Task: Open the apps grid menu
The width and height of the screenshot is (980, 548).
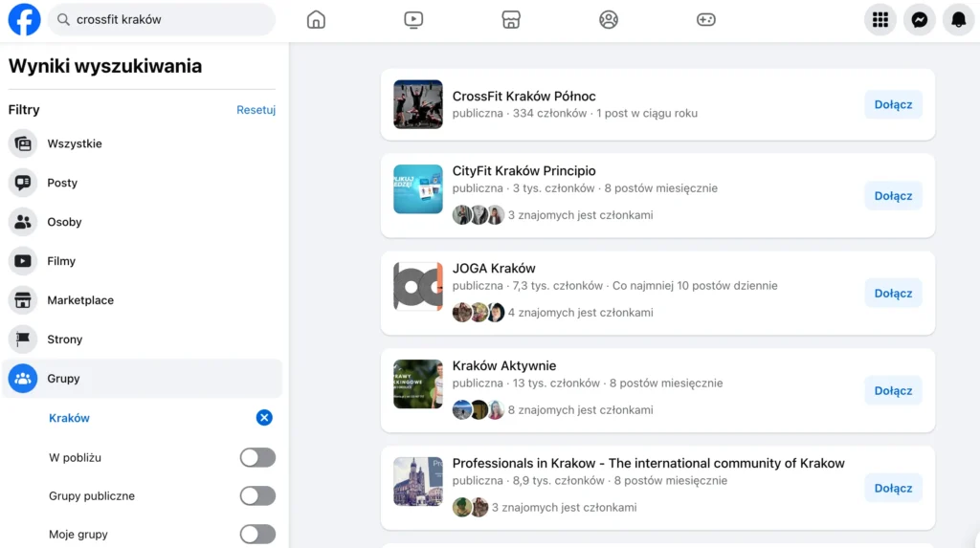Action: click(880, 19)
